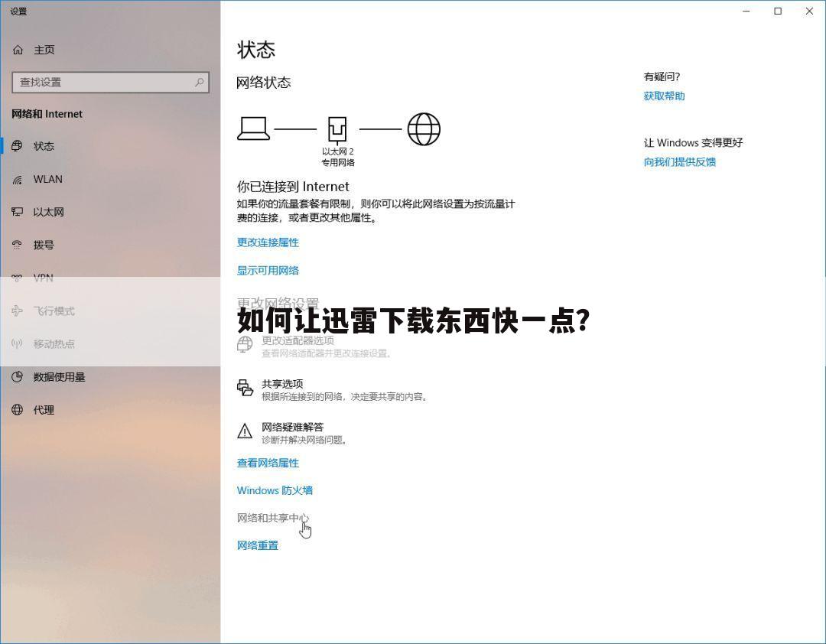The height and width of the screenshot is (644, 826).
Task: Open the 更改连接属性 link
Action: click(x=268, y=242)
